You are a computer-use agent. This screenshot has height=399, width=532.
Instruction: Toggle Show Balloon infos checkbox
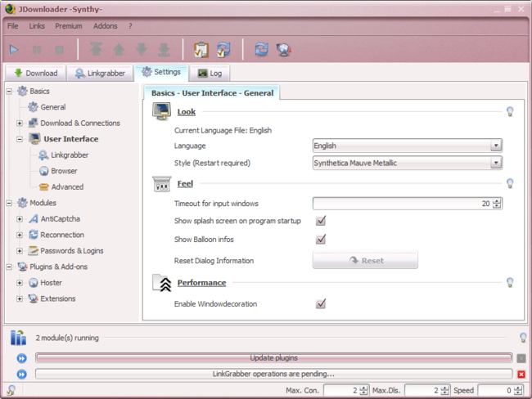coord(321,239)
